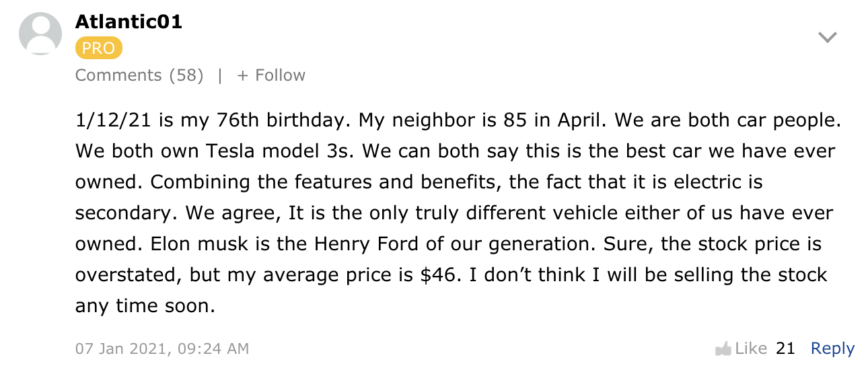Screen dimensions: 868x366
Task: Click the thumbs-up Like icon
Action: 723,349
